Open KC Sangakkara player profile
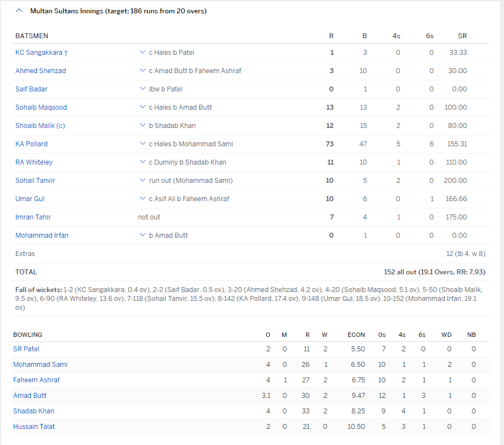The height and width of the screenshot is (445, 504). point(39,52)
